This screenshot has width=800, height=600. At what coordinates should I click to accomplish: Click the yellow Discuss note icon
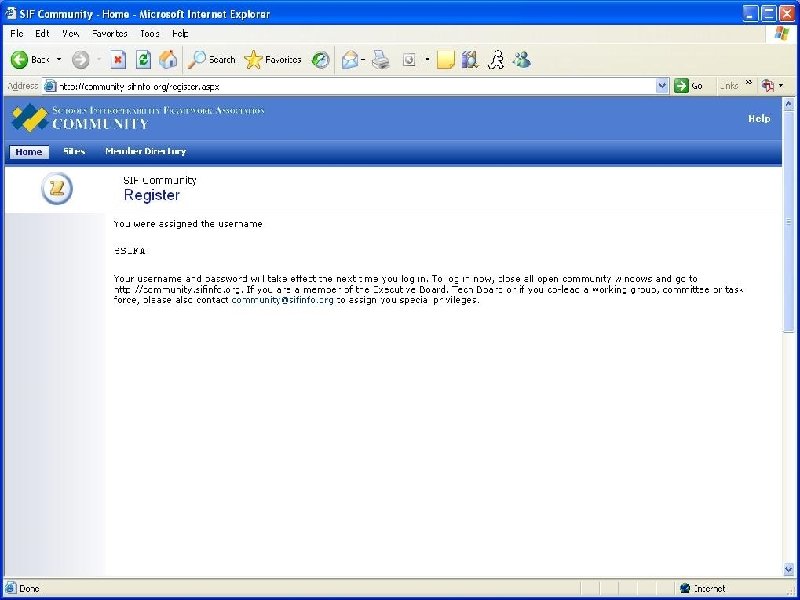tap(445, 60)
